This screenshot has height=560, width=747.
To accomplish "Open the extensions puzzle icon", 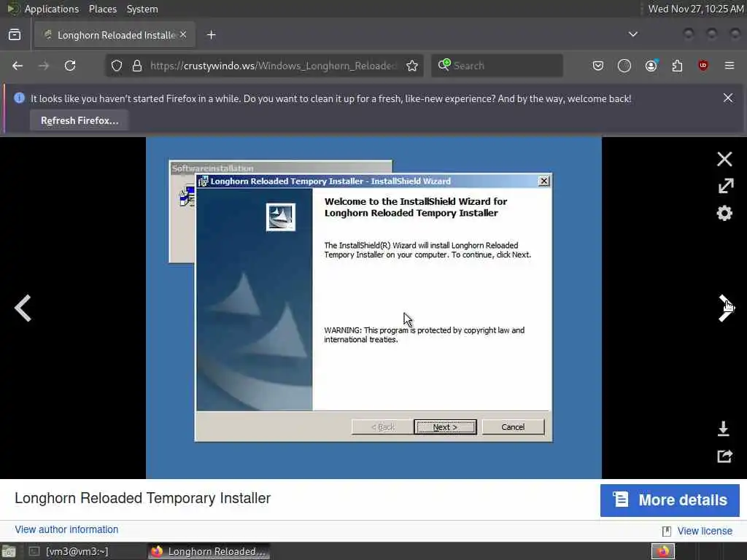I will point(677,66).
